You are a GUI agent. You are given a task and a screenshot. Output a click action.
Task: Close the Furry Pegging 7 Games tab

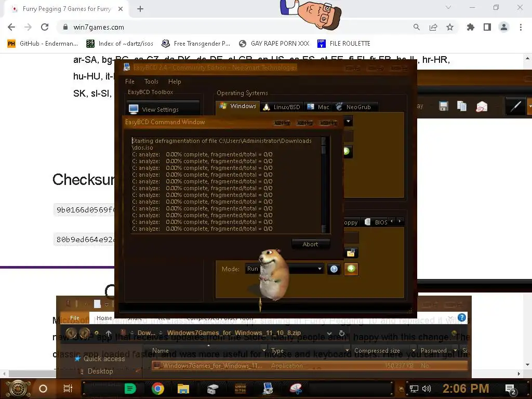coord(121,9)
